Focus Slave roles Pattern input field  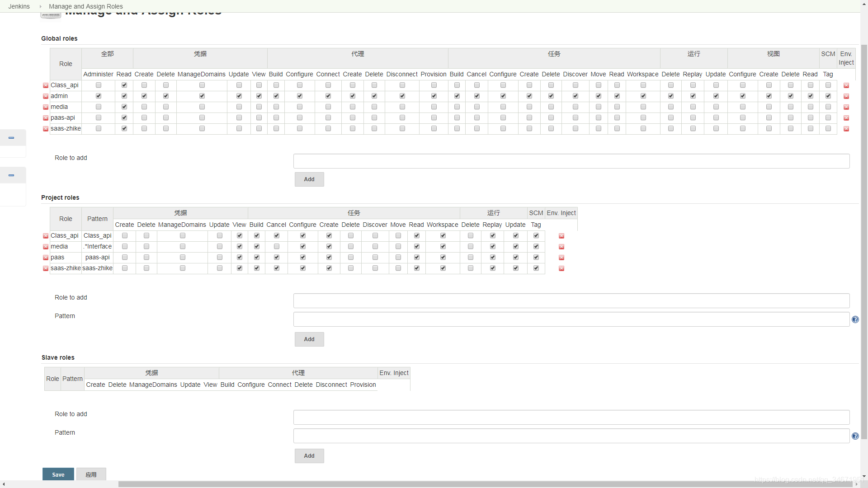571,436
